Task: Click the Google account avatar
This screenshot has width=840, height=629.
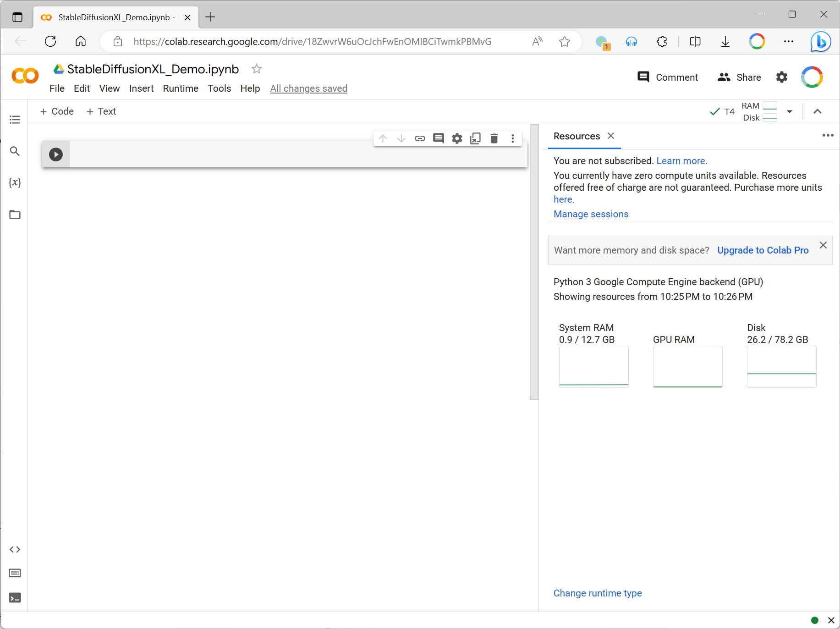Action: tap(812, 77)
